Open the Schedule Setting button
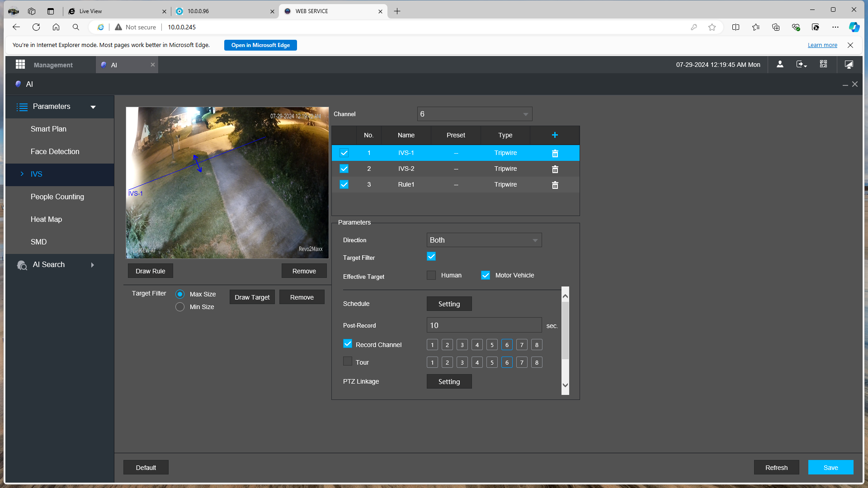The image size is (868, 488). (449, 304)
